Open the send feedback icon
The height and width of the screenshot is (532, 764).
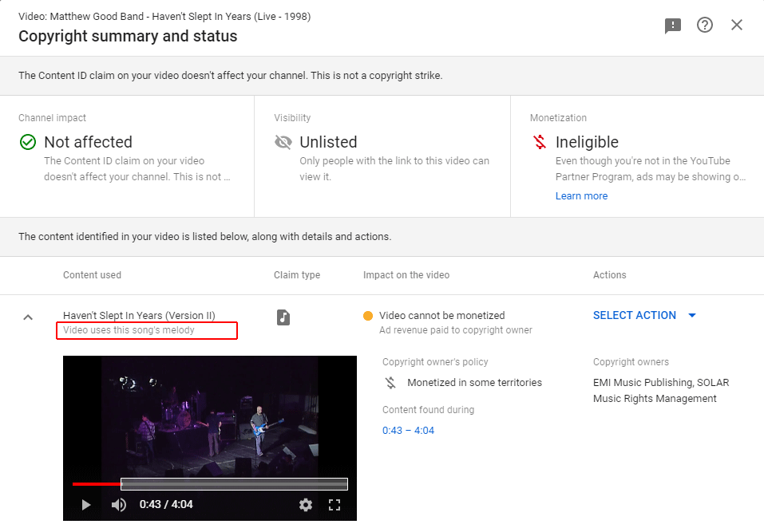[x=672, y=26]
